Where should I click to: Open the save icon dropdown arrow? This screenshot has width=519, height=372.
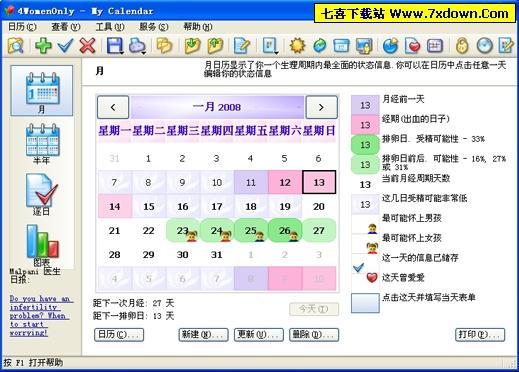(122, 53)
